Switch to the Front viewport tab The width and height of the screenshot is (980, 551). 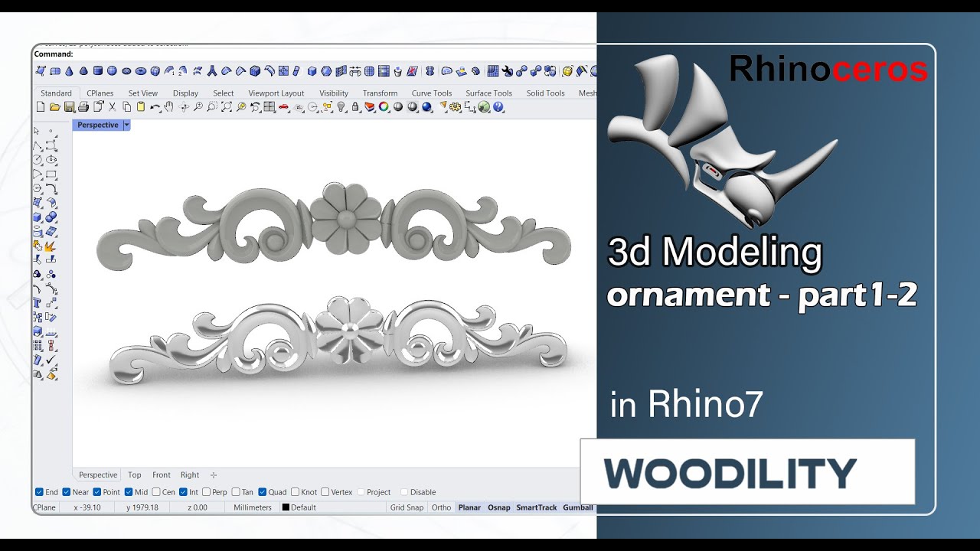tap(162, 475)
